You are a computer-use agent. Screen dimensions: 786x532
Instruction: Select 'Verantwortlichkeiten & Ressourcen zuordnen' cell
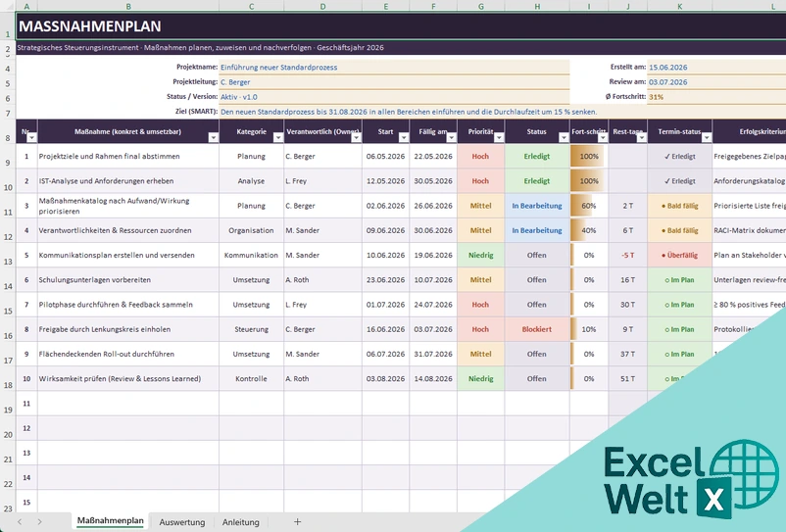pos(128,230)
